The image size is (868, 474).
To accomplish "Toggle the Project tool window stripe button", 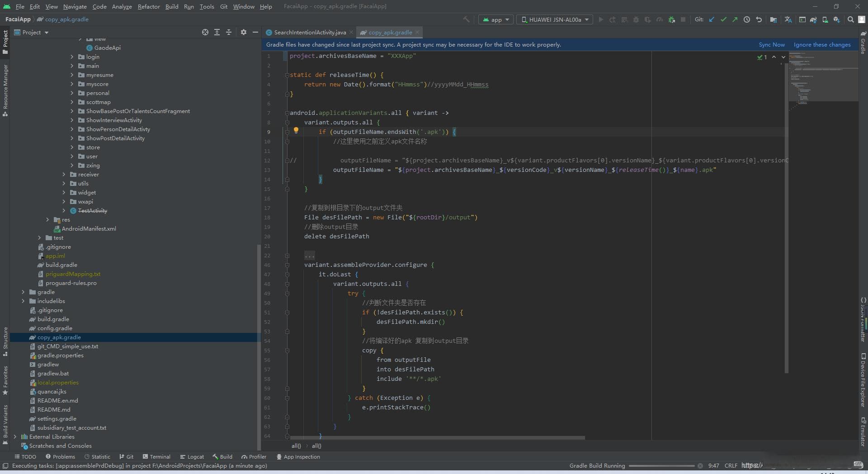I will pyautogui.click(x=5, y=43).
